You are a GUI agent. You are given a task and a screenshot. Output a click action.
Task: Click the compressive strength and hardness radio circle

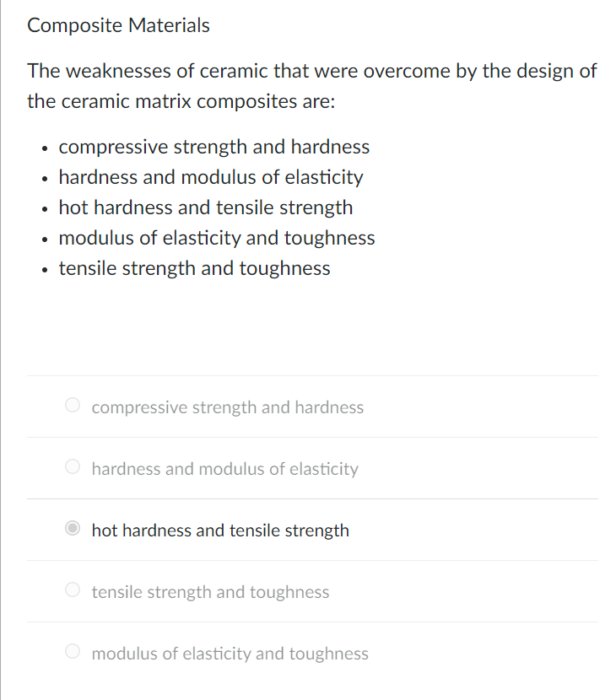[x=73, y=405]
